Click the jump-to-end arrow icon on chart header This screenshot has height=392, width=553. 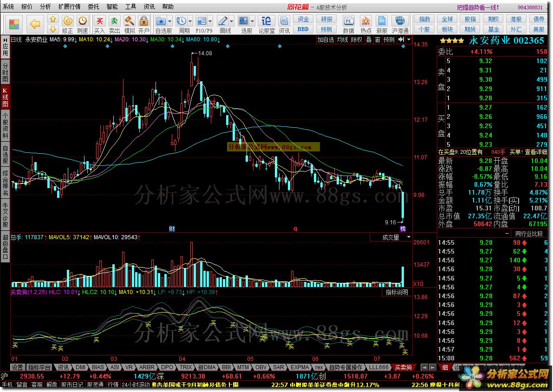(x=401, y=39)
